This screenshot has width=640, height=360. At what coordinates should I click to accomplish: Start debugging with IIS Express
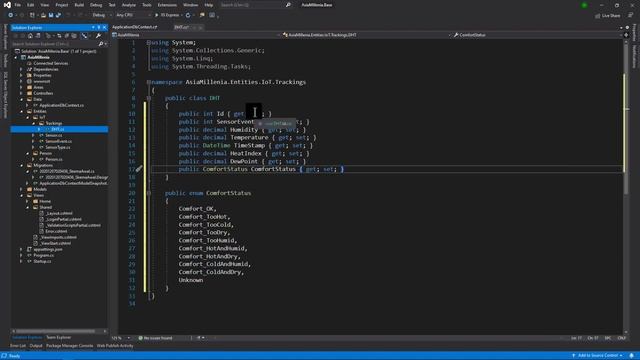pyautogui.click(x=167, y=15)
